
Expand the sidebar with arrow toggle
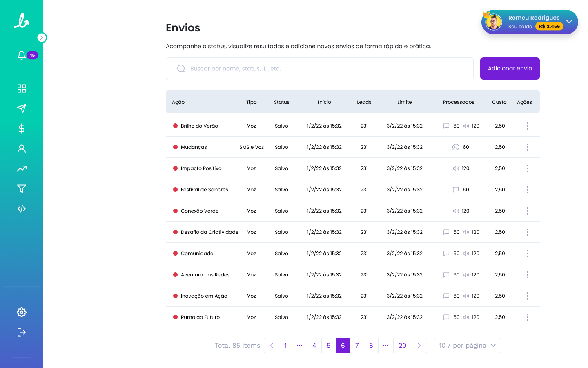pos(42,38)
